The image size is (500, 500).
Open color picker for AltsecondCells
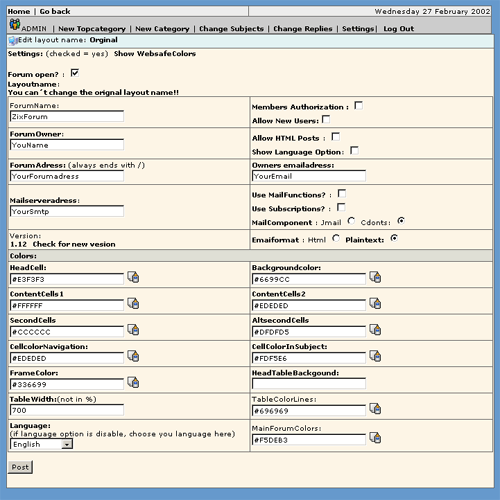pos(375,330)
